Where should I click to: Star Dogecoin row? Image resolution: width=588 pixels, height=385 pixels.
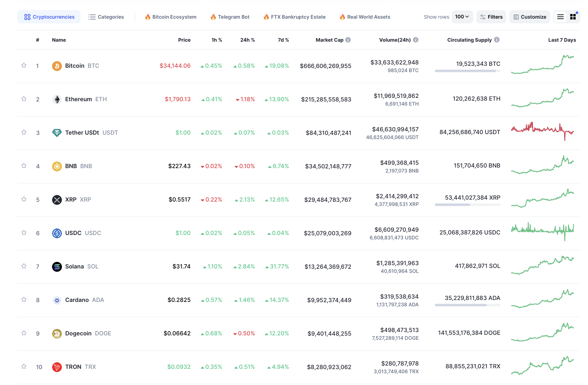click(24, 333)
